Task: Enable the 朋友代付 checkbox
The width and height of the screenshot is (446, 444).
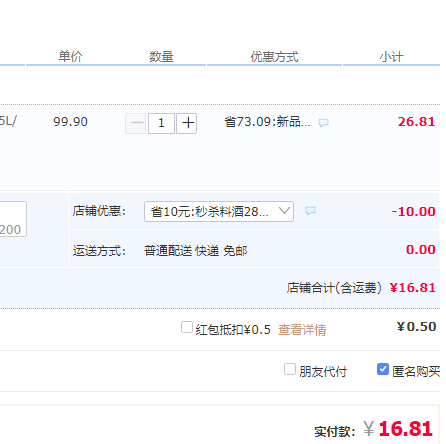Action: pos(290,369)
